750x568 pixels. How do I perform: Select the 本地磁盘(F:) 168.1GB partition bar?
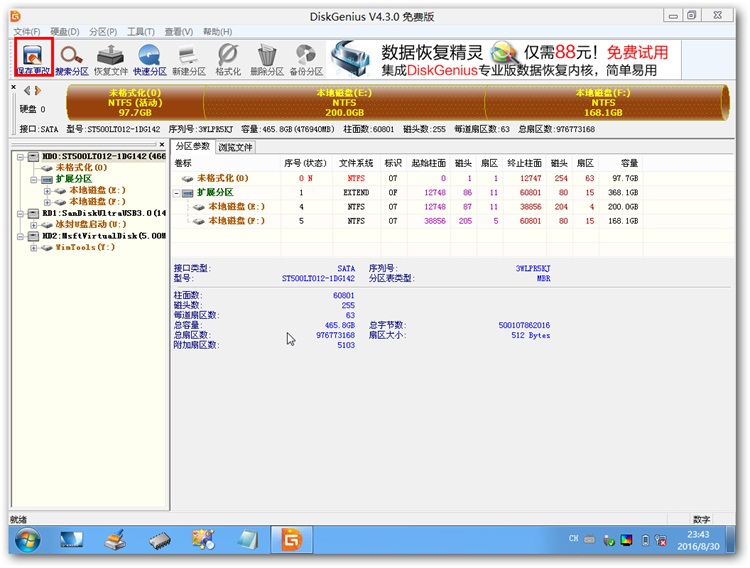pyautogui.click(x=604, y=102)
